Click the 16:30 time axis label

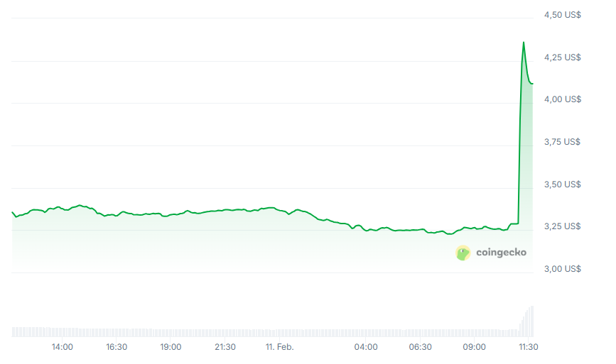(x=117, y=347)
